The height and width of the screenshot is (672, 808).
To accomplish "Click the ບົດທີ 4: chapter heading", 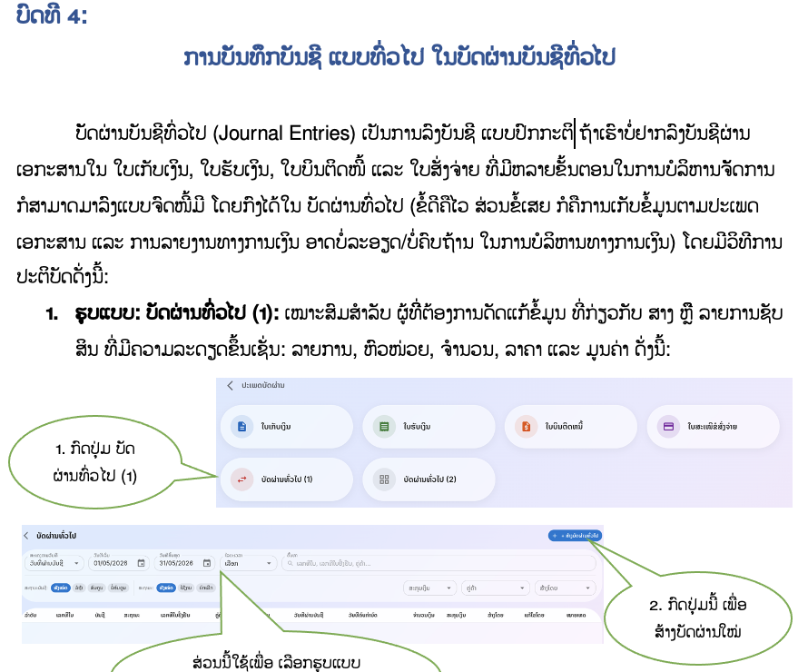I will click(x=52, y=15).
